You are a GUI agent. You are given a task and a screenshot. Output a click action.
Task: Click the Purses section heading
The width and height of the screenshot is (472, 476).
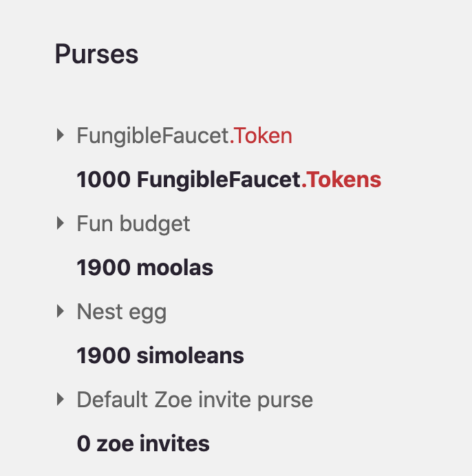96,54
